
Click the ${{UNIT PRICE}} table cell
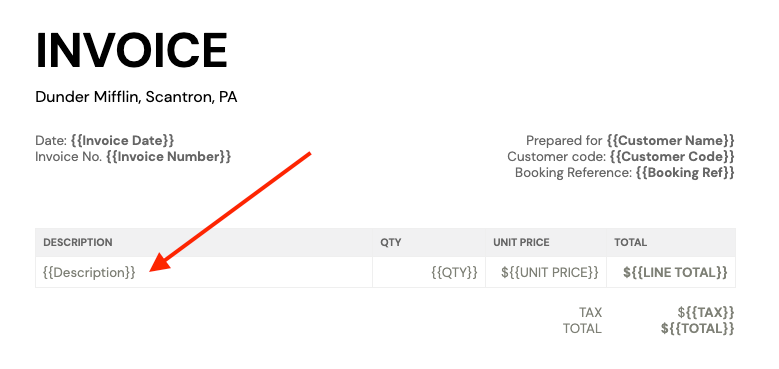pyautogui.click(x=546, y=273)
